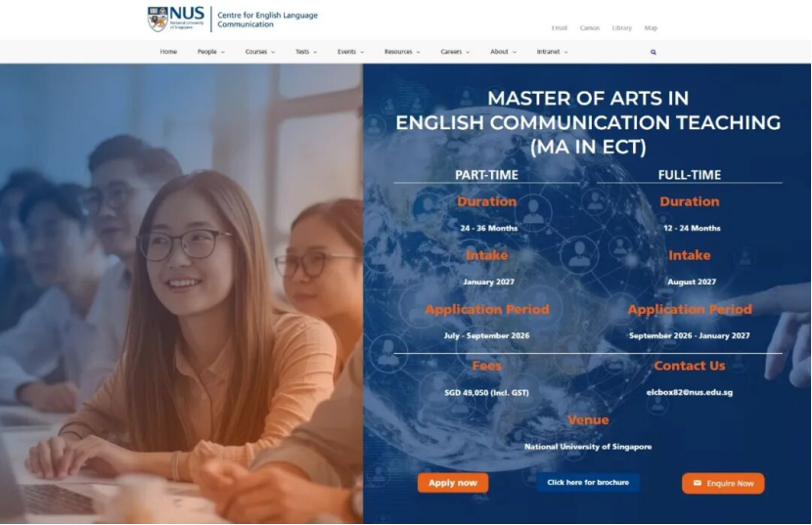
Task: Expand the Careers dropdown chevron
Action: 468,52
